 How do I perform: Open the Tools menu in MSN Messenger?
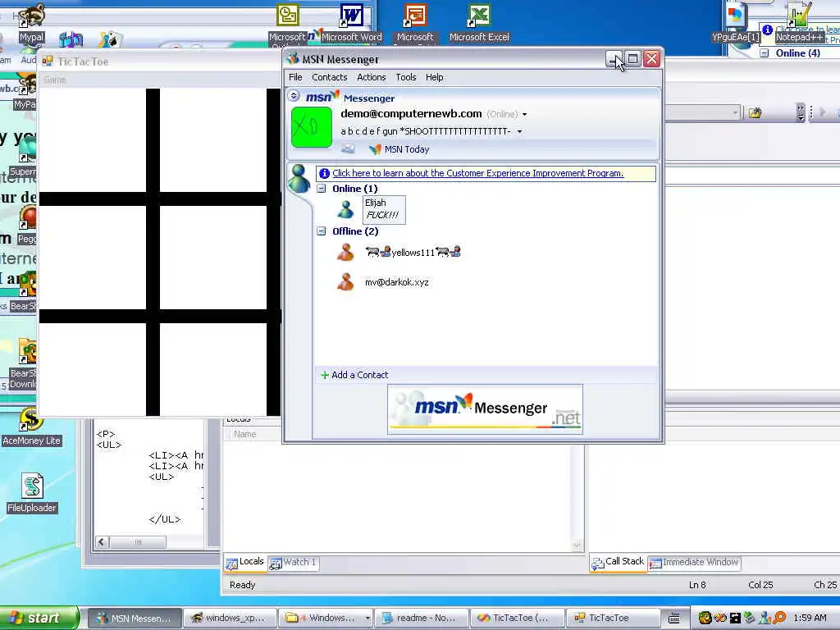pyautogui.click(x=405, y=77)
